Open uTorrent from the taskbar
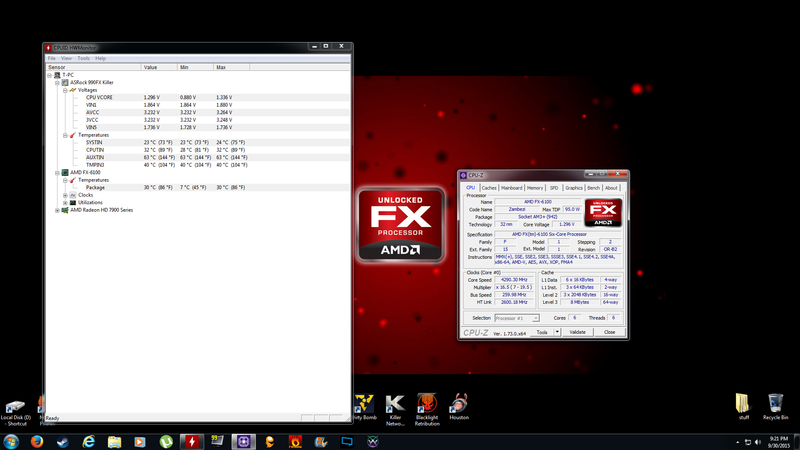Viewport: 800px width, 450px height. coord(166,441)
